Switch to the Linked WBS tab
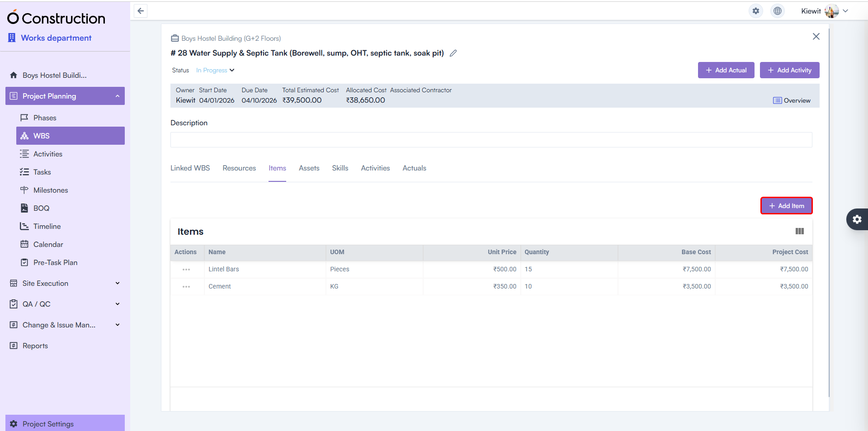The height and width of the screenshot is (431, 868). click(x=190, y=168)
